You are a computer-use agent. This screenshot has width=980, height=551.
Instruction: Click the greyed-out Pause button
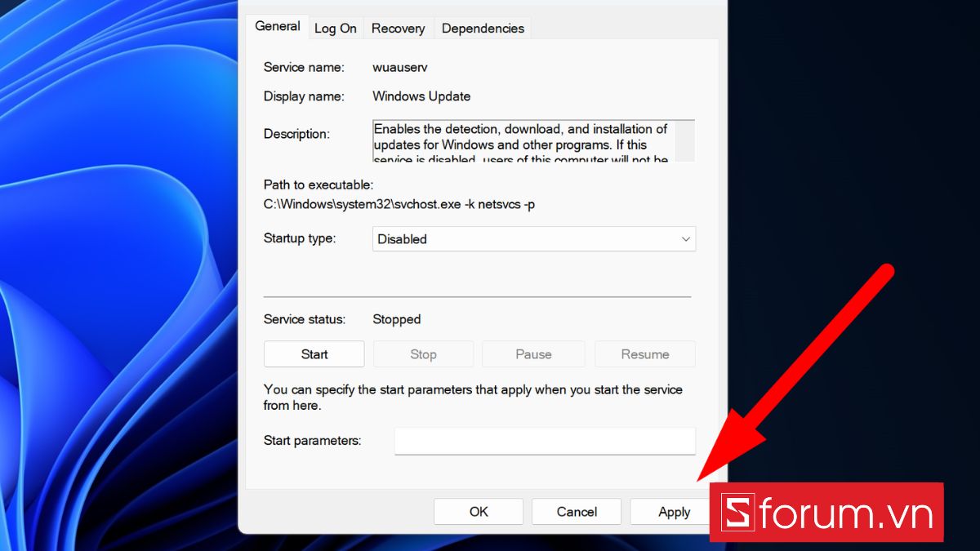coord(533,354)
